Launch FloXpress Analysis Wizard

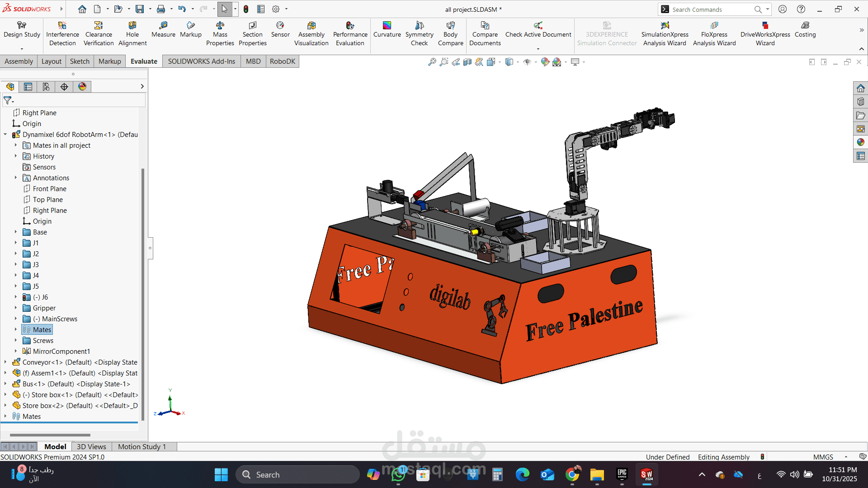714,33
